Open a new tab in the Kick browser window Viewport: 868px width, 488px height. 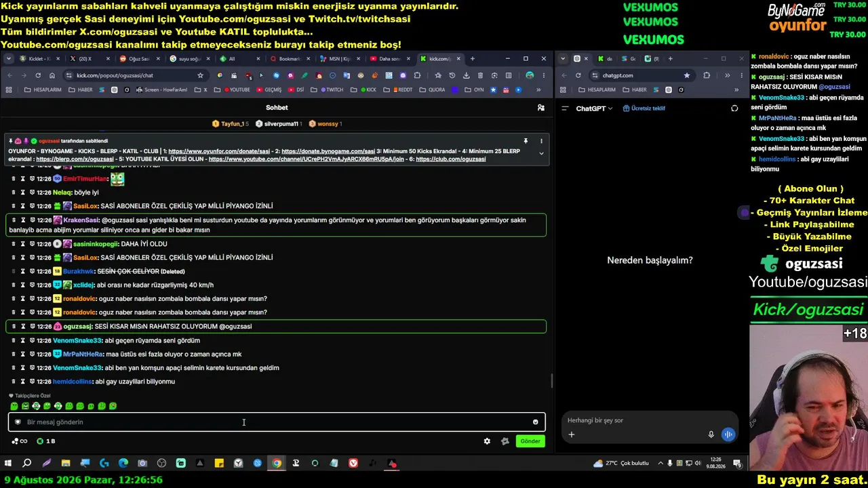pos(473,59)
